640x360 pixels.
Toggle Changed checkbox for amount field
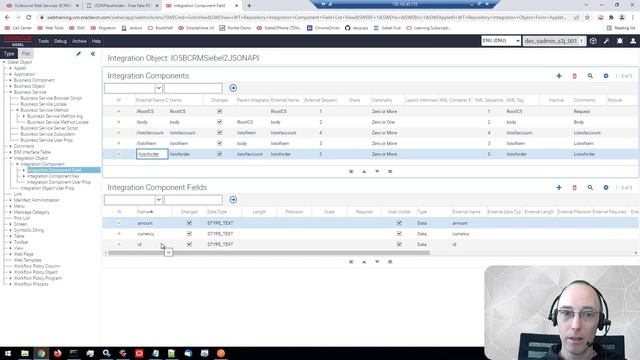point(189,223)
